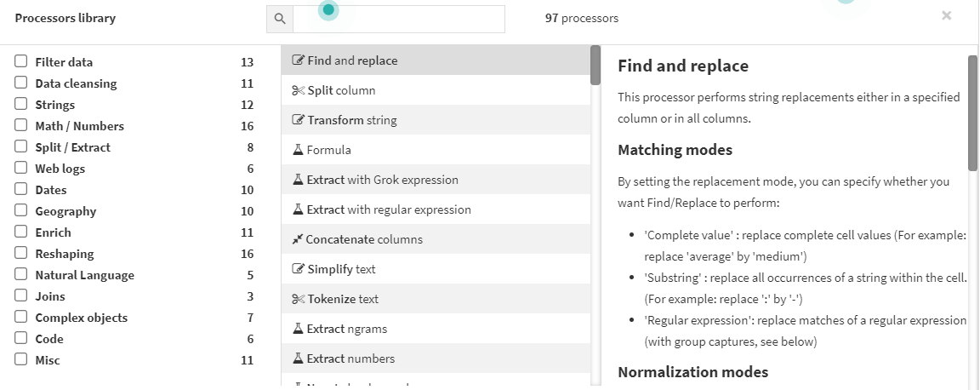Click the flask icon beside Extract with Grok expression

click(x=298, y=180)
